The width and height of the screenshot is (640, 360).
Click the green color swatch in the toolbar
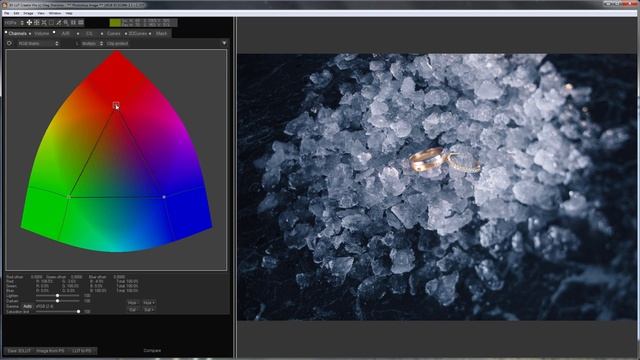point(115,22)
